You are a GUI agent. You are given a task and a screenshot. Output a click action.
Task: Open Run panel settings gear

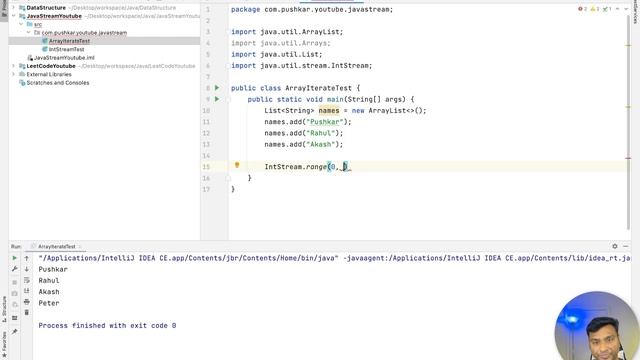(x=615, y=246)
